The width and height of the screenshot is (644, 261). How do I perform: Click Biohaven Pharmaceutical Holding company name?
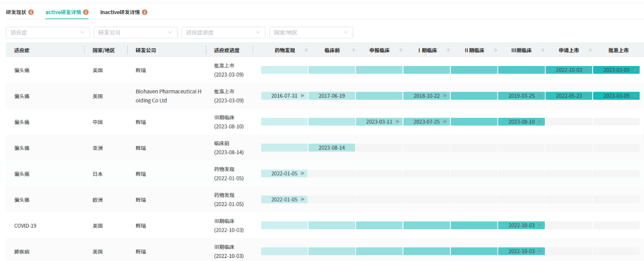click(168, 96)
